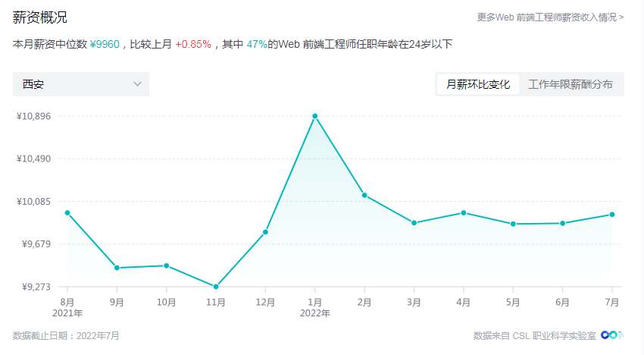Screen dimensions: 644x355
Task: Switch to 月薪环比变化 tab
Action: point(477,84)
